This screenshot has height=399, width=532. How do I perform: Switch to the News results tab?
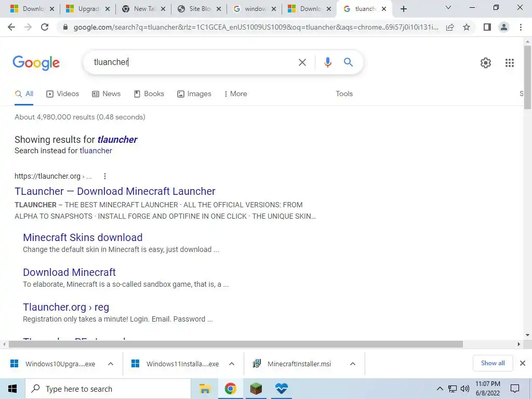tap(106, 94)
